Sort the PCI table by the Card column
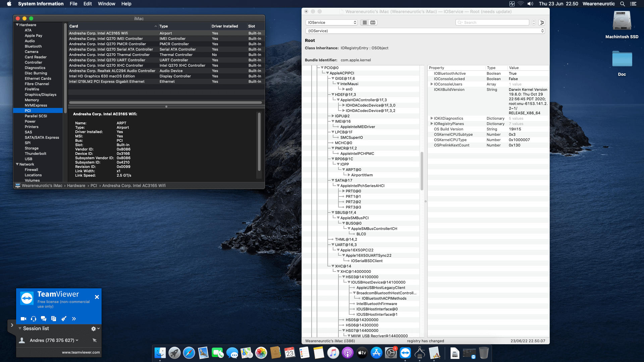This screenshot has width=644, height=362. [113, 26]
